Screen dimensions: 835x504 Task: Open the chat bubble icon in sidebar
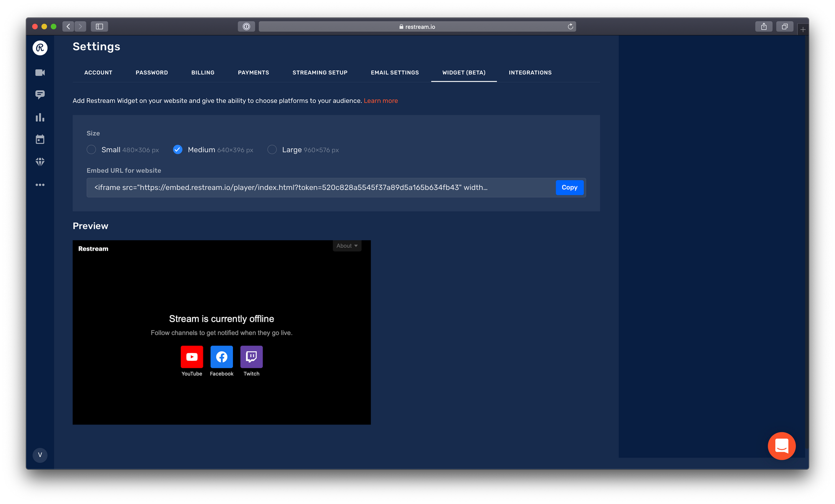coord(40,95)
